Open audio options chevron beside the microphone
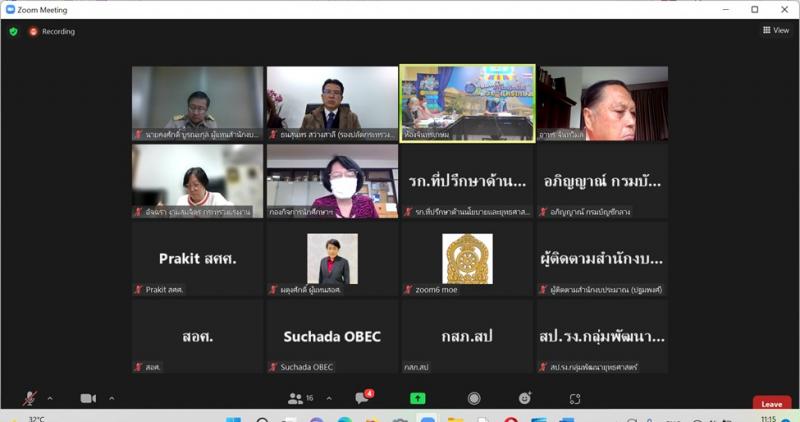The height and width of the screenshot is (422, 800). tap(50, 399)
